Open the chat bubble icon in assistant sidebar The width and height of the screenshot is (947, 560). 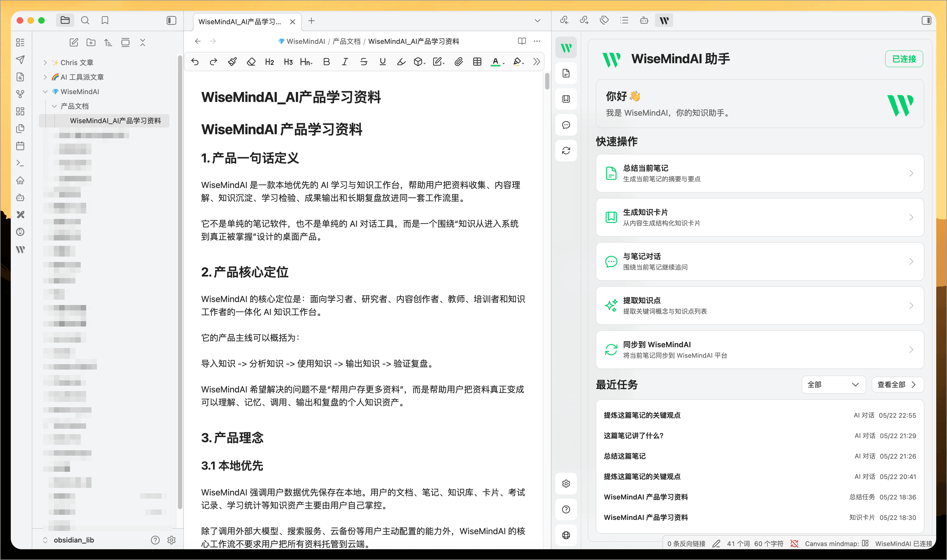[x=566, y=125]
